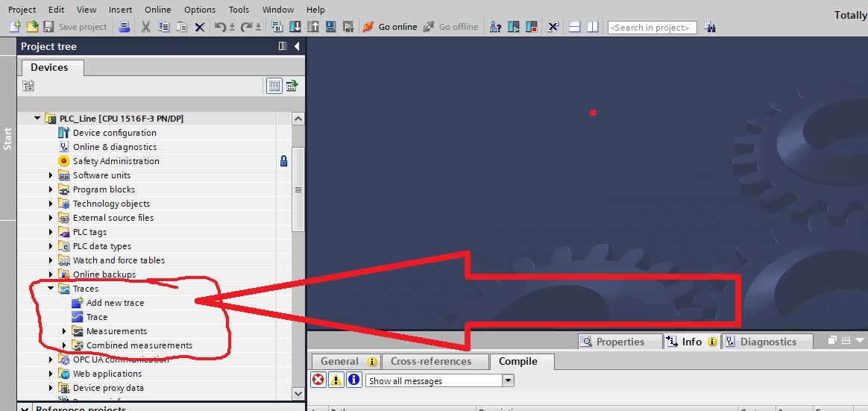Click the Safety Administration lock icon

click(x=283, y=161)
